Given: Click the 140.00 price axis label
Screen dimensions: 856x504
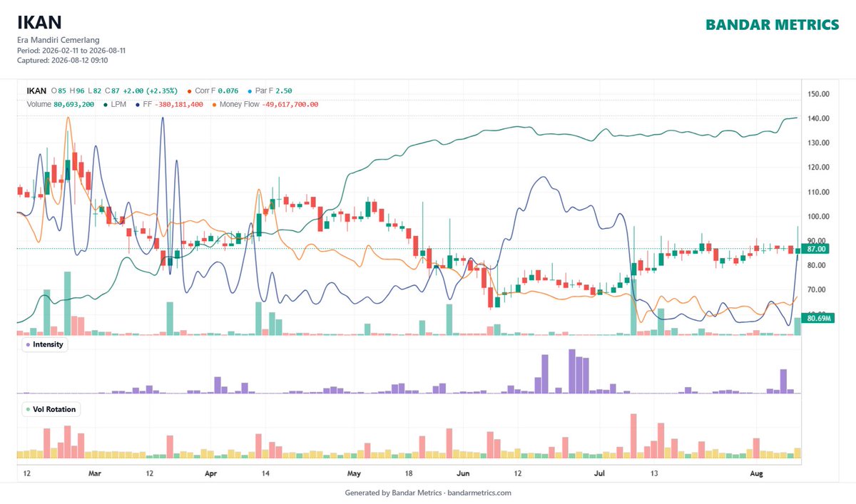Looking at the screenshot, I should point(818,118).
